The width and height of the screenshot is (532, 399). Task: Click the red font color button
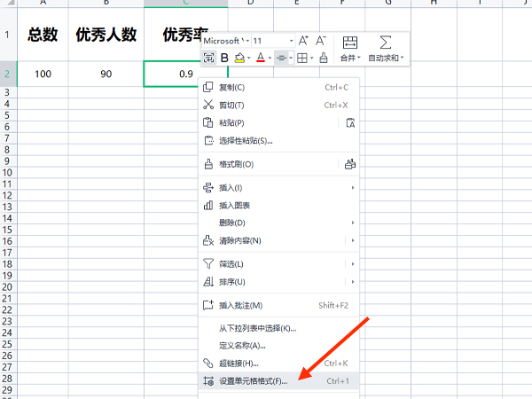[x=260, y=58]
